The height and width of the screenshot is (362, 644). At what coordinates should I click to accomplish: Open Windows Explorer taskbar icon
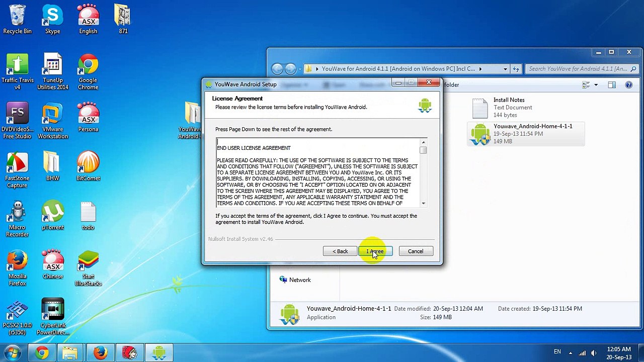70,352
